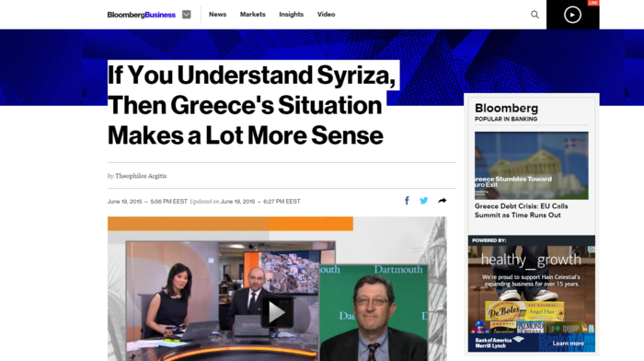Image resolution: width=644 pixels, height=361 pixels.
Task: Click the Popular in Banking heading
Action: (506, 119)
